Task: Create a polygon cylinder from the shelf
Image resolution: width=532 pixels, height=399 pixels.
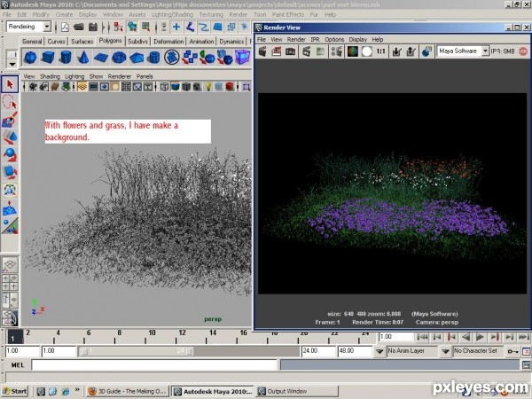Action: pos(66,58)
